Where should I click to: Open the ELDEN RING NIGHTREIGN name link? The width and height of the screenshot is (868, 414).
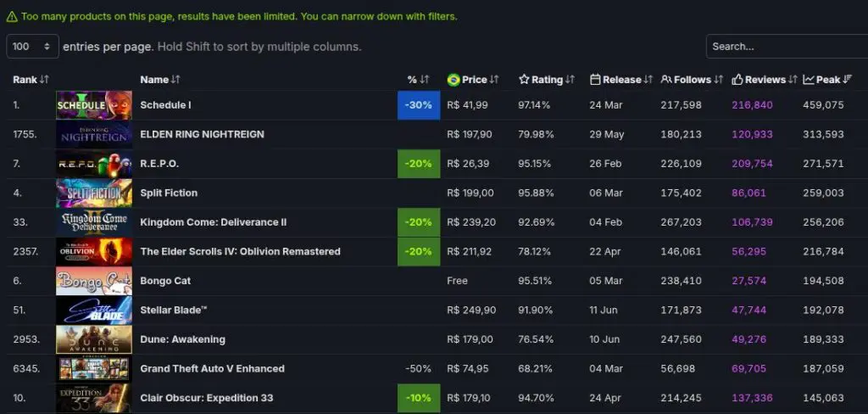point(202,135)
